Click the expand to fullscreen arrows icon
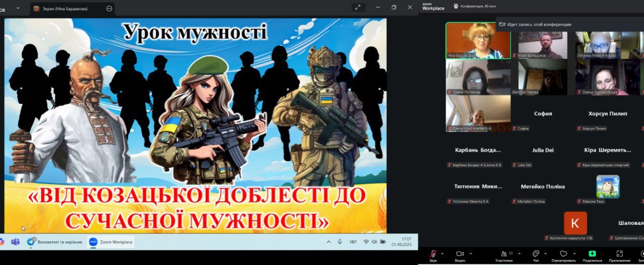The width and height of the screenshot is (644, 265). [x=358, y=8]
